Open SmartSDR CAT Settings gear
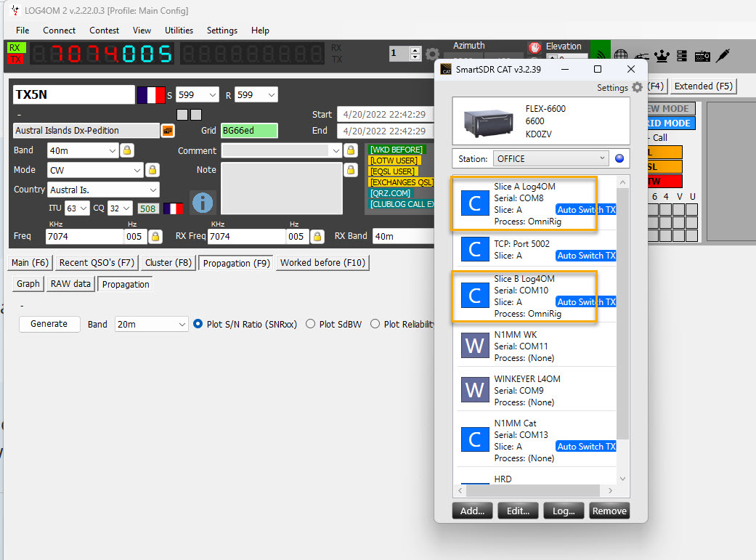 click(637, 87)
